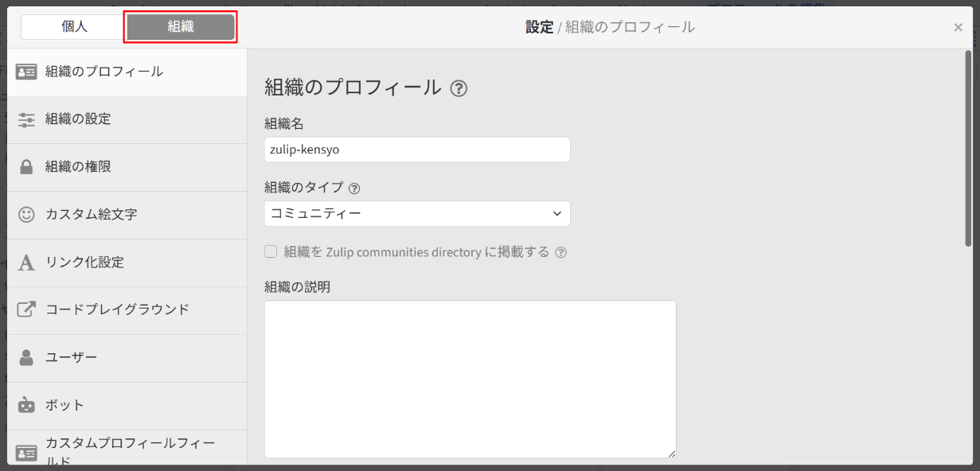Switch to the 組織 settings tab

click(x=179, y=26)
